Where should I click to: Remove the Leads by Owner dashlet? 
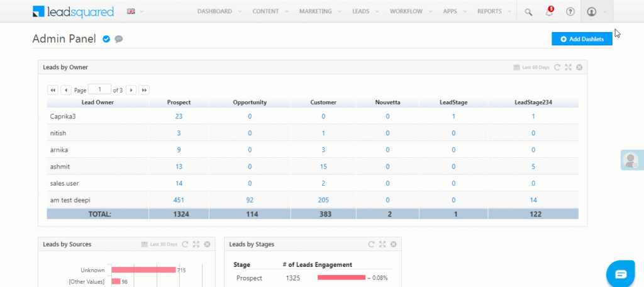pyautogui.click(x=579, y=67)
